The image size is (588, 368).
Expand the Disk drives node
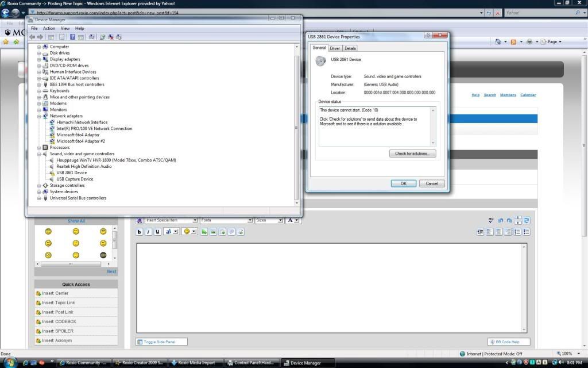pyautogui.click(x=39, y=53)
